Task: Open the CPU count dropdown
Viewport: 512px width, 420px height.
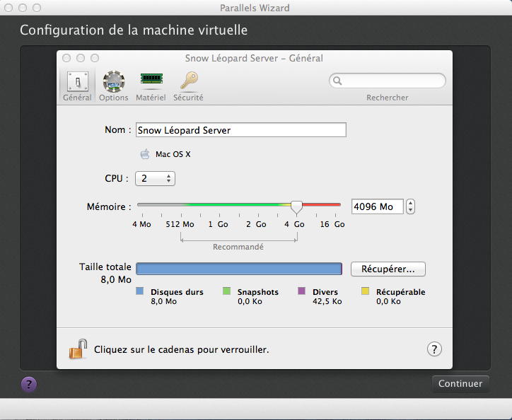Action: tap(155, 179)
